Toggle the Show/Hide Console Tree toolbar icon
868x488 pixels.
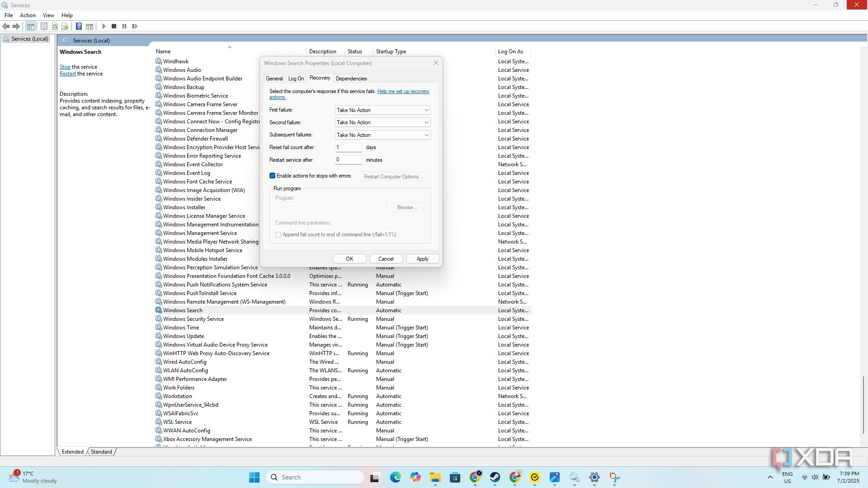coord(31,26)
